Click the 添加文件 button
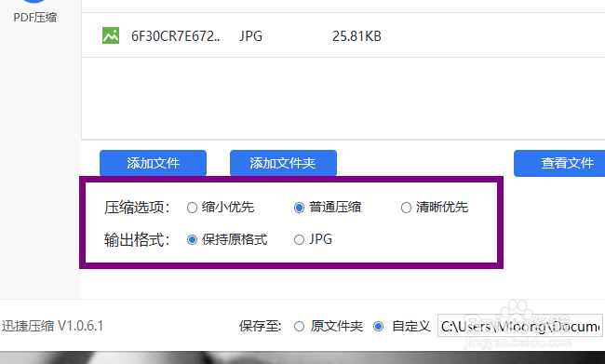 [153, 163]
